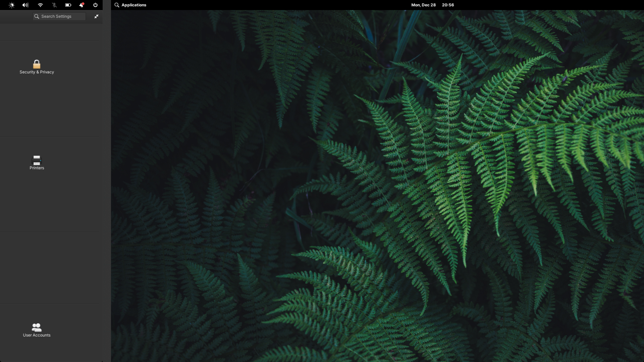Check battery status via the battery icon
Image resolution: width=644 pixels, height=362 pixels.
pyautogui.click(x=68, y=5)
